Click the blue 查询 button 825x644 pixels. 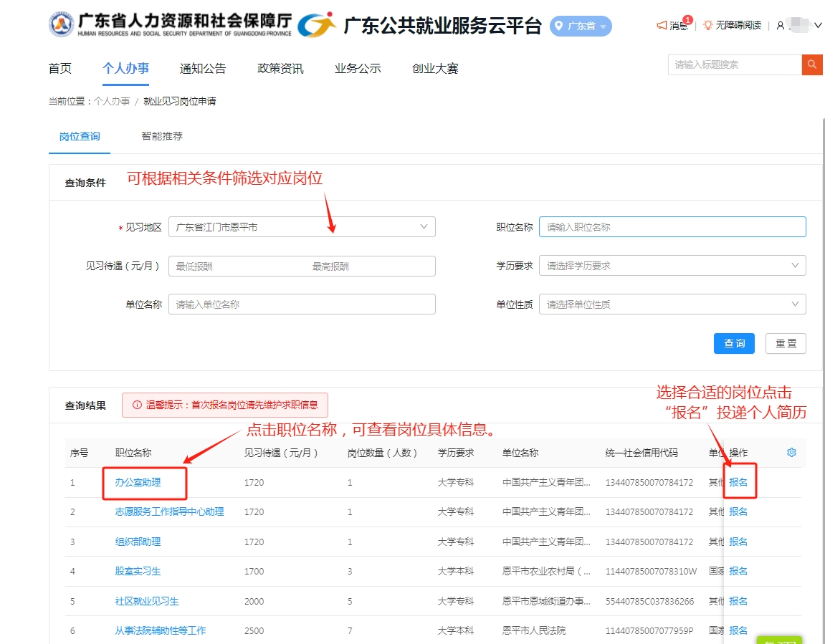[734, 343]
